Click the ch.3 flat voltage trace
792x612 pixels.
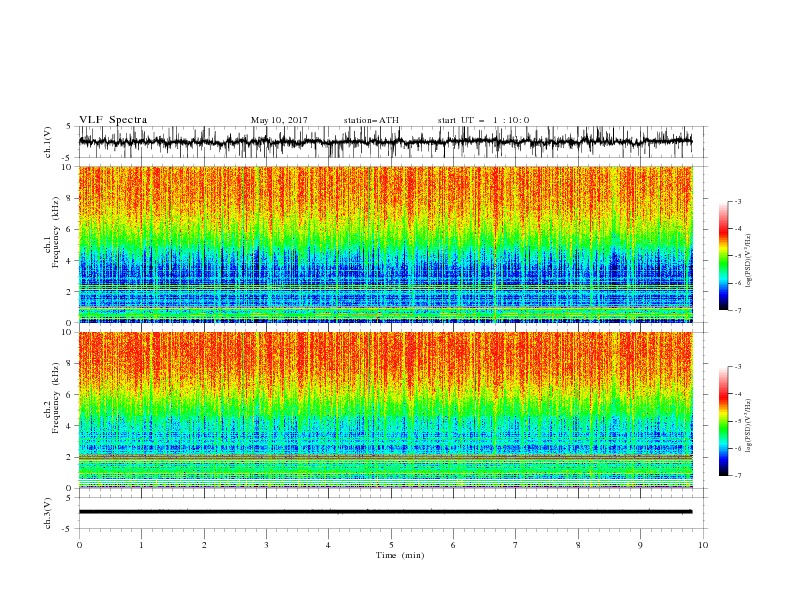click(x=385, y=512)
